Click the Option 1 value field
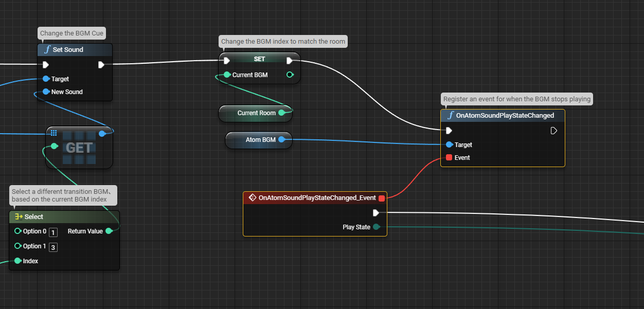644x309 pixels. coord(53,247)
